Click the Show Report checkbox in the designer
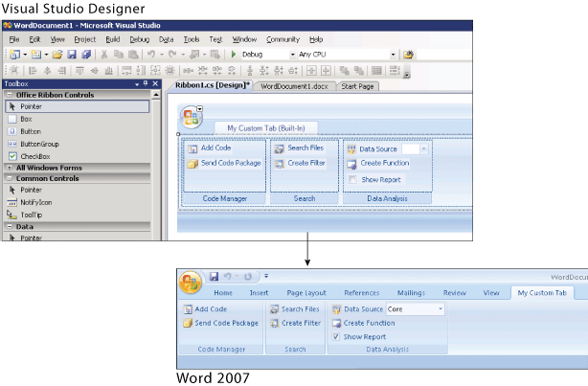Screen dimensions: 588x386 352,179
